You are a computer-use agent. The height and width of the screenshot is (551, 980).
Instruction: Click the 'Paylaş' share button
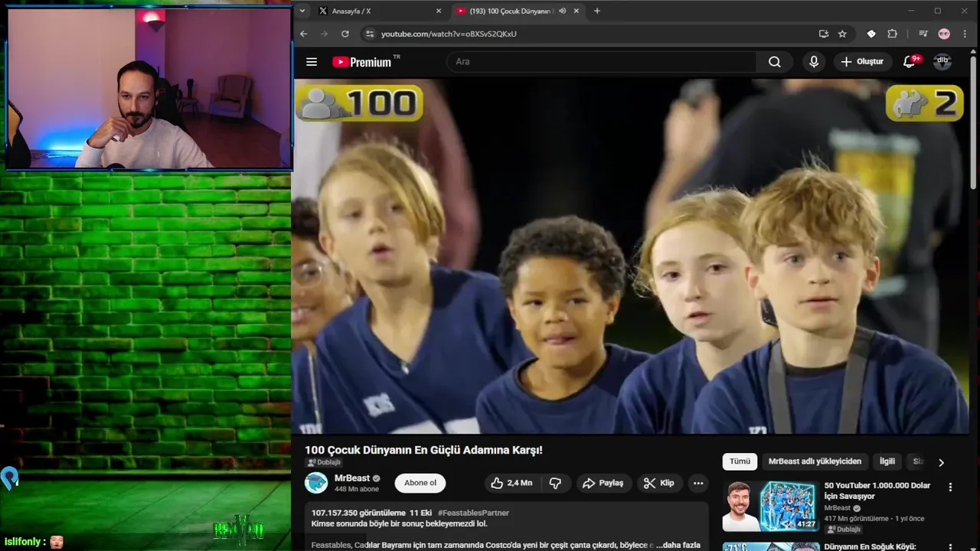(x=603, y=483)
